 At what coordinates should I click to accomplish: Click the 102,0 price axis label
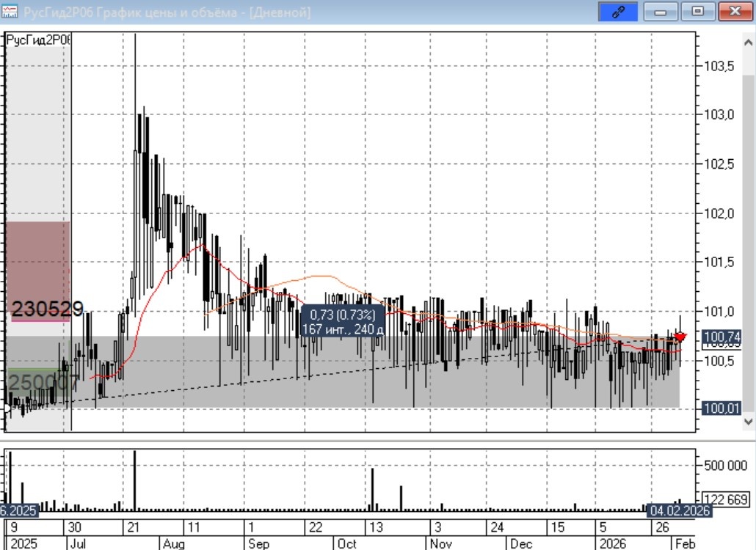(719, 213)
